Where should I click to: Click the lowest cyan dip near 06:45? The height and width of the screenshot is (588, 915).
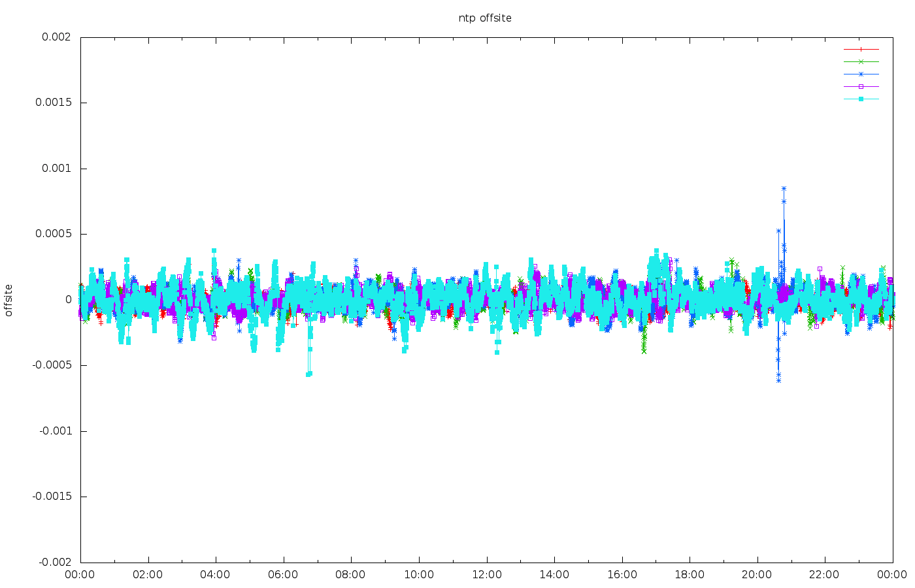click(308, 374)
